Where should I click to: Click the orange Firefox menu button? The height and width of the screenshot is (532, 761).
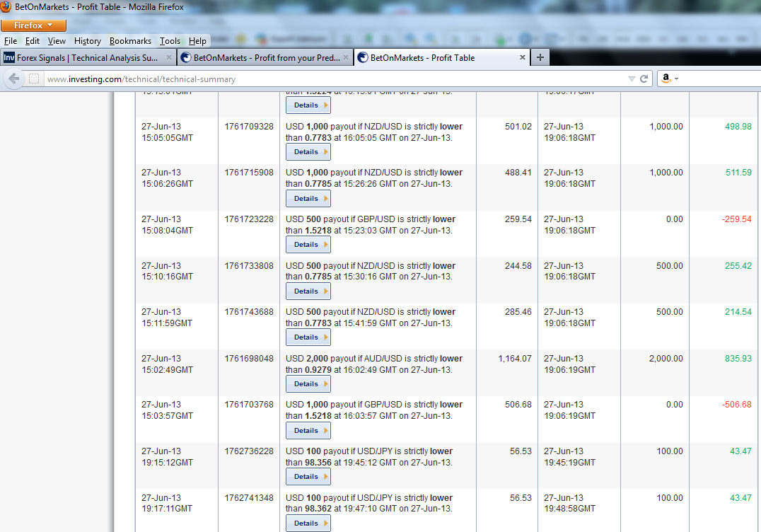33,25
